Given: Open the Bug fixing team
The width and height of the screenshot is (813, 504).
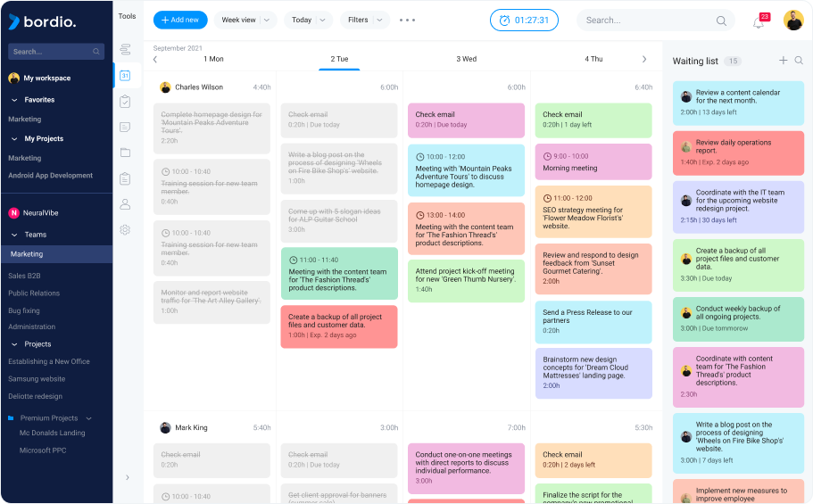Looking at the screenshot, I should click(x=23, y=310).
